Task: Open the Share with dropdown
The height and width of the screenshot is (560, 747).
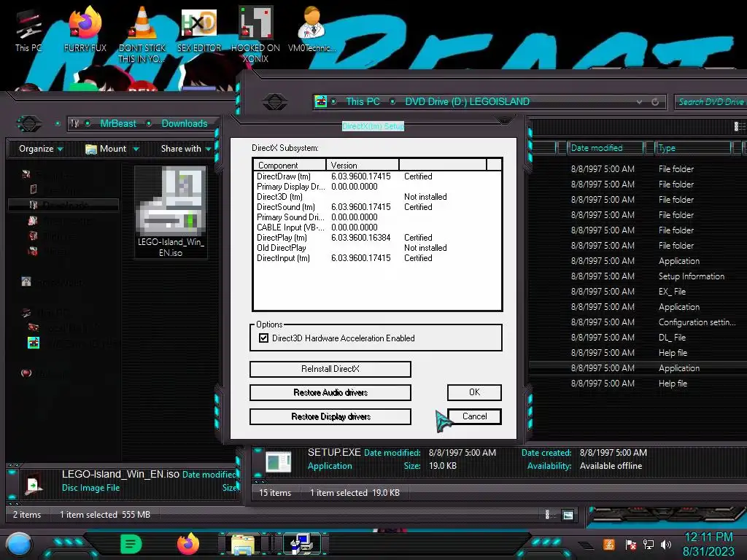Action: click(x=186, y=149)
